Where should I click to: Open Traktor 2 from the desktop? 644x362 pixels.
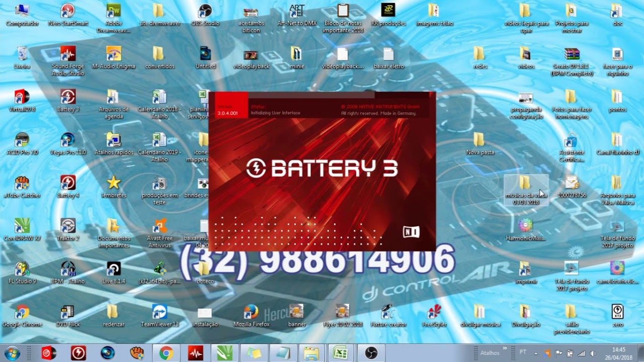pos(68,229)
